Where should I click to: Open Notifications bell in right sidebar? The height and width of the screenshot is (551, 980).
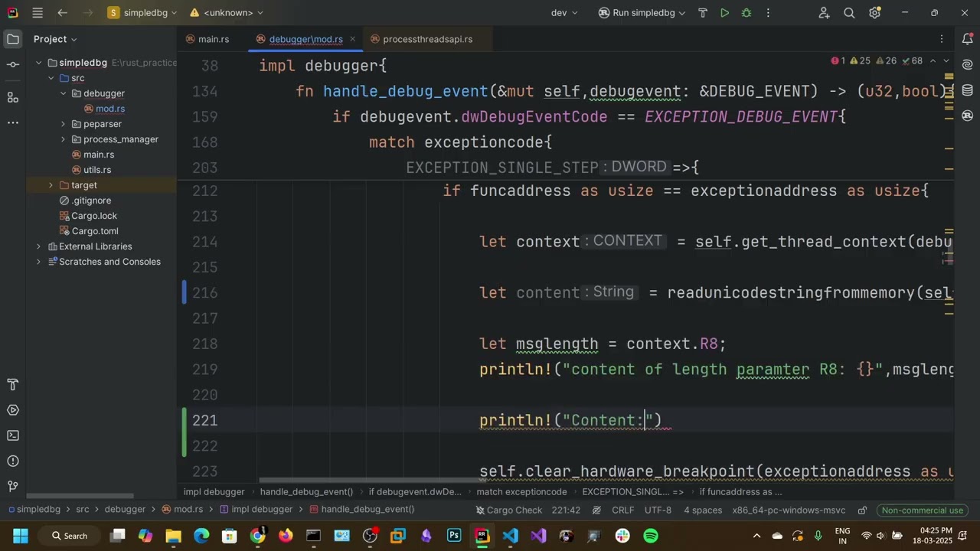point(968,39)
